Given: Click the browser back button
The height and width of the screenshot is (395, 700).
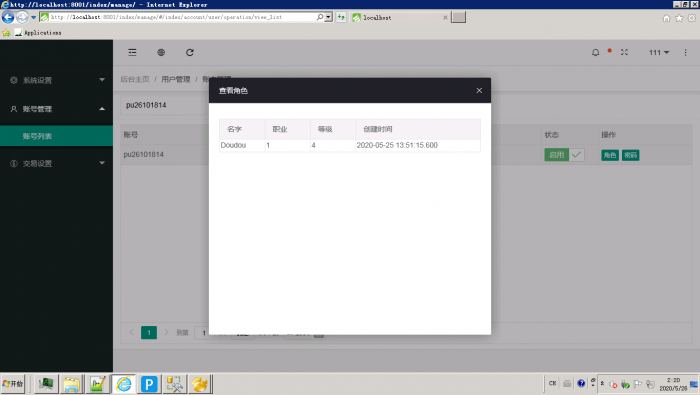Looking at the screenshot, I should pyautogui.click(x=8, y=17).
